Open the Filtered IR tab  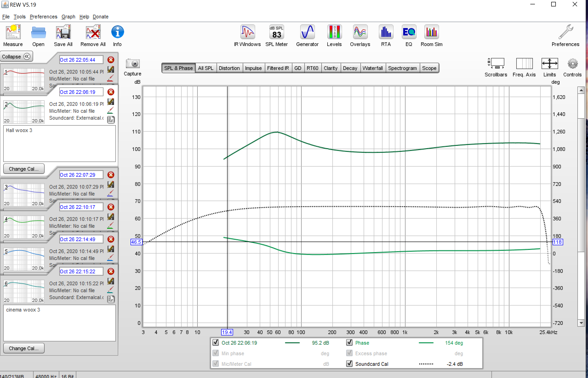pos(278,68)
